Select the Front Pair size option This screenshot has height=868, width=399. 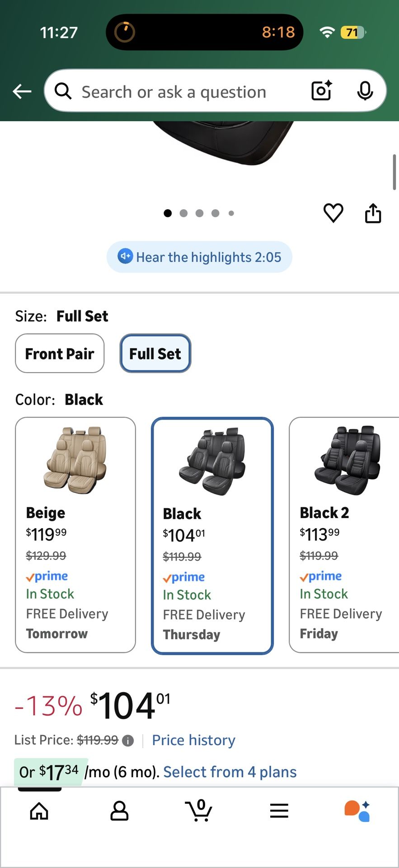60,353
